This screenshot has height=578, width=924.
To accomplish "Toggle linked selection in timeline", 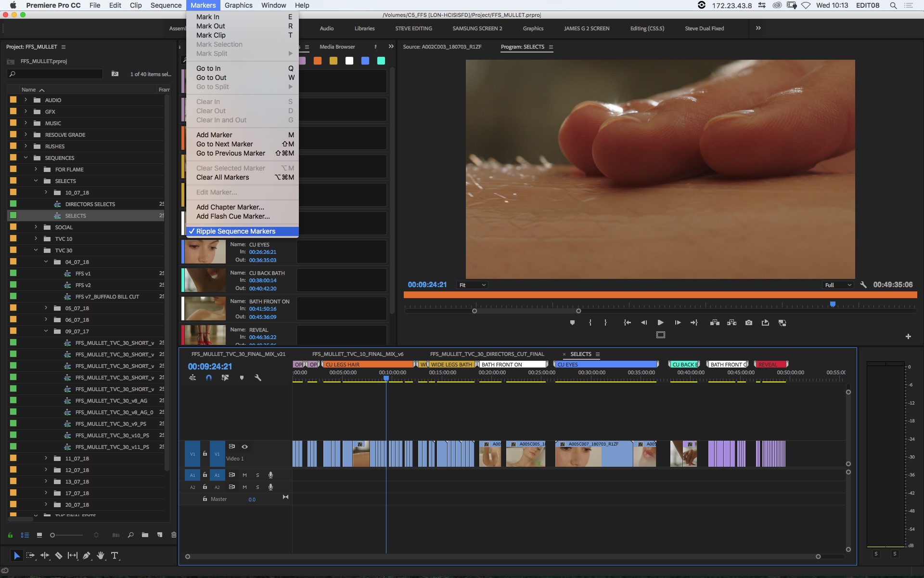I will click(x=225, y=378).
